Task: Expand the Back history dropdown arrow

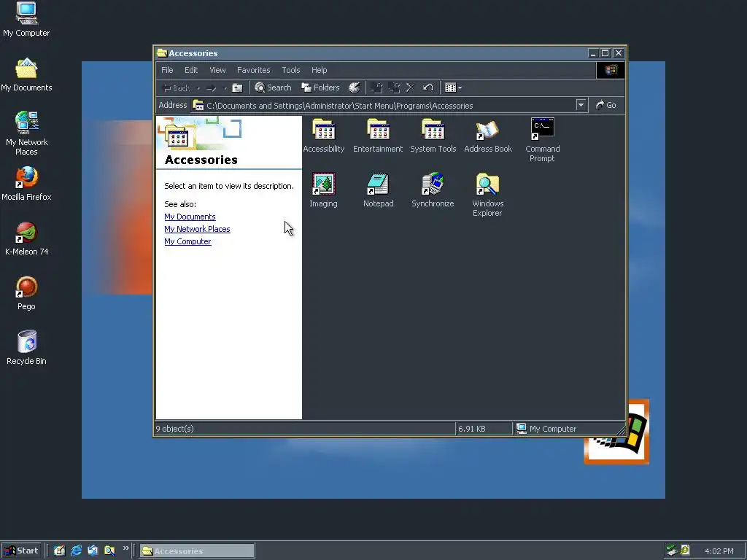Action: point(198,88)
